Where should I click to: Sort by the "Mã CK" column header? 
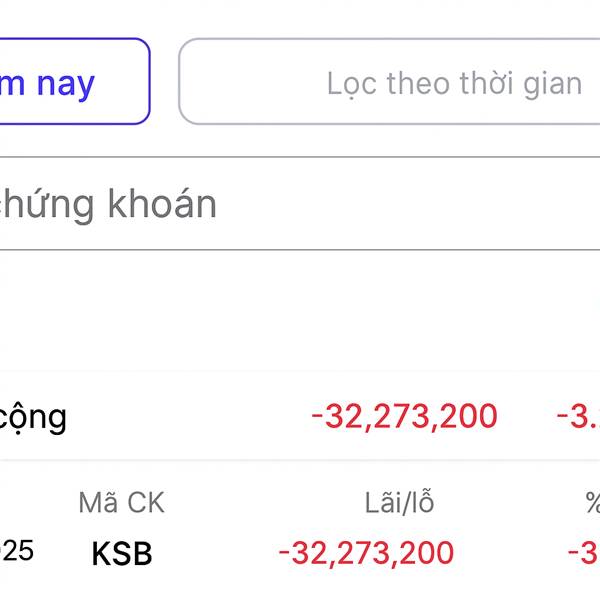tap(121, 503)
